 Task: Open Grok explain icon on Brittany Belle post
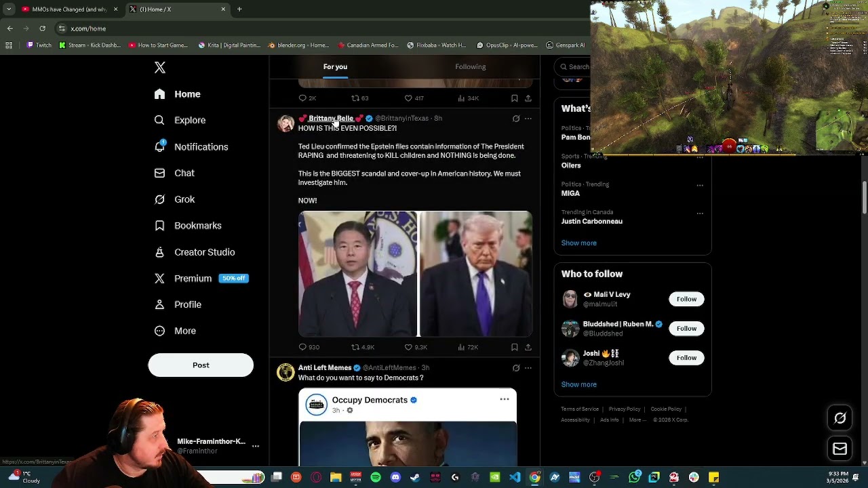(x=516, y=119)
